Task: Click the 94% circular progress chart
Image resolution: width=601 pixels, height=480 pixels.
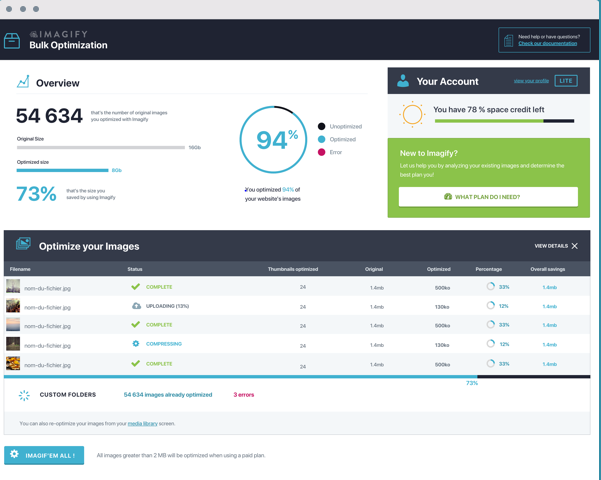Action: click(x=273, y=140)
